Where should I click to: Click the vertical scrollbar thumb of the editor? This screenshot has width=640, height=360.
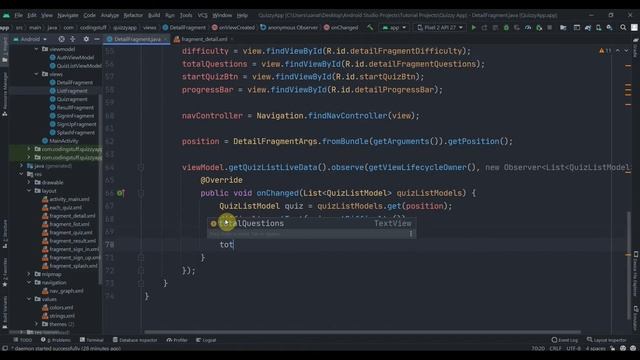[628, 265]
